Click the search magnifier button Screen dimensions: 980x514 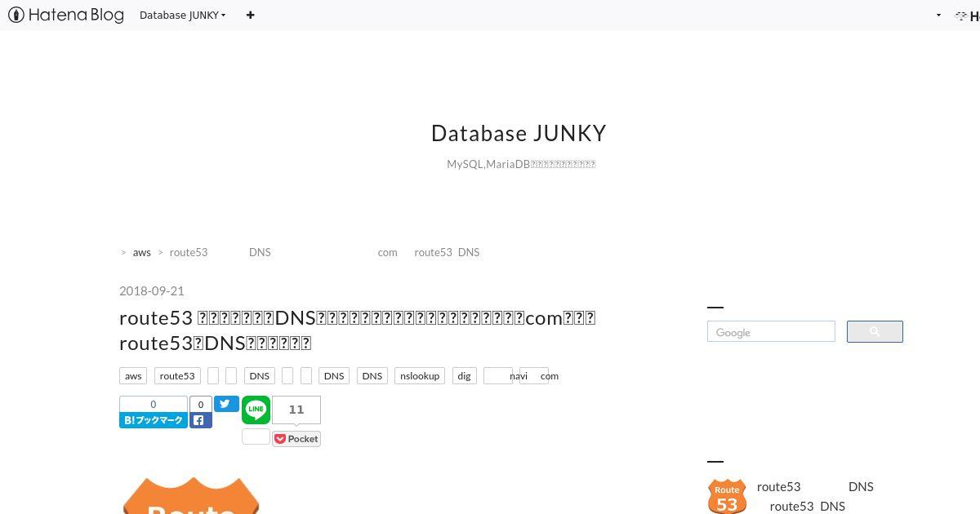coord(875,332)
